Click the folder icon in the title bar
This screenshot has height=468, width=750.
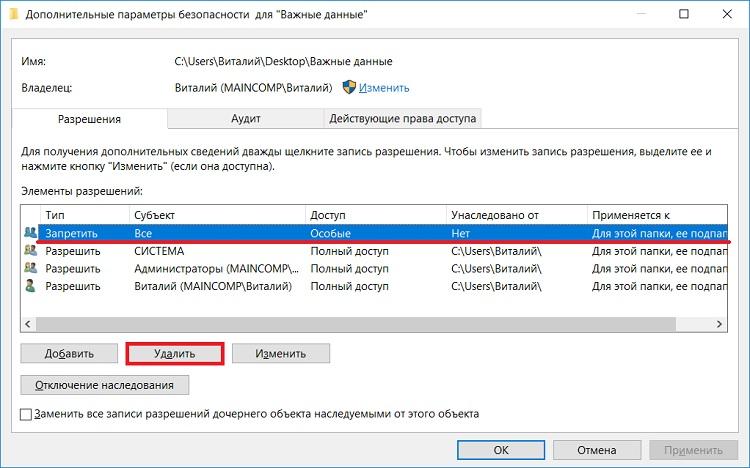(x=14, y=14)
